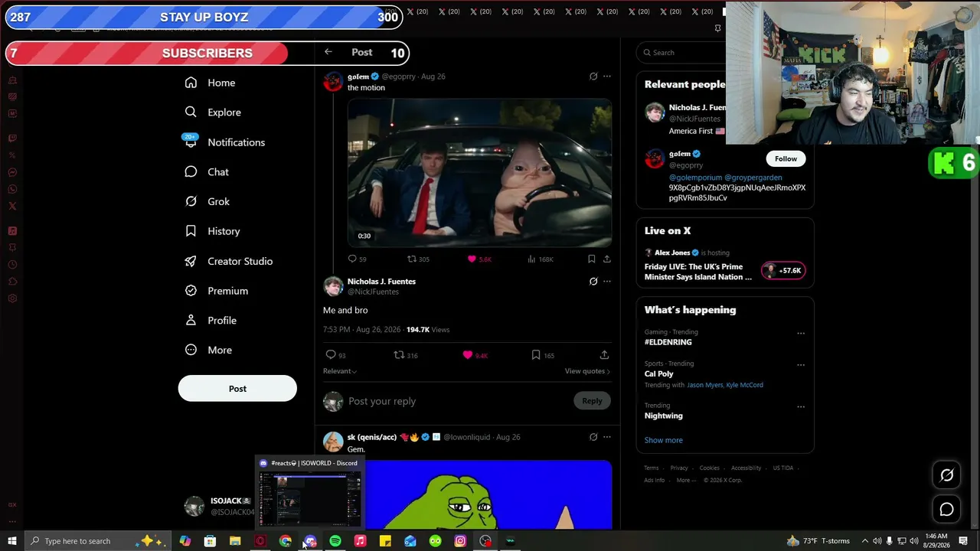This screenshot has height=551, width=980.
Task: Open Google Chrome from the taskbar
Action: coord(286,541)
